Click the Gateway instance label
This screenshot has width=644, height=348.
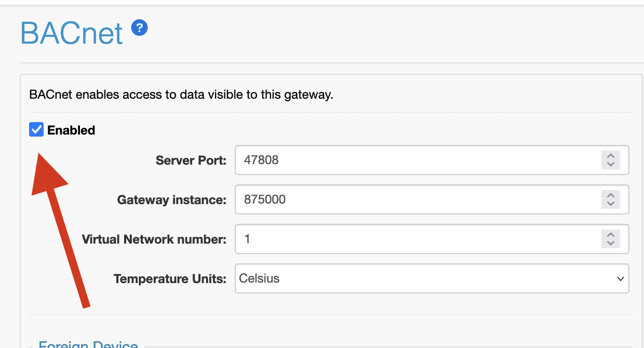pyautogui.click(x=172, y=200)
